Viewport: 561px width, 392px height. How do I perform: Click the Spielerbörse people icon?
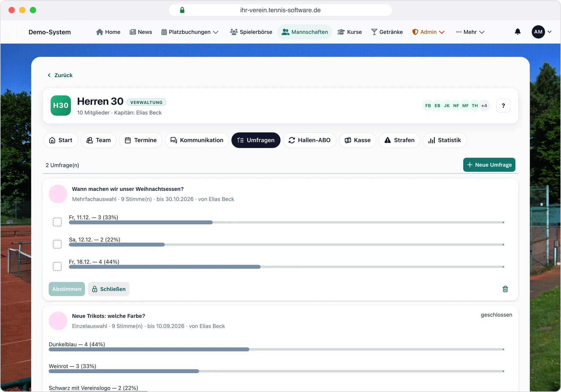click(234, 32)
